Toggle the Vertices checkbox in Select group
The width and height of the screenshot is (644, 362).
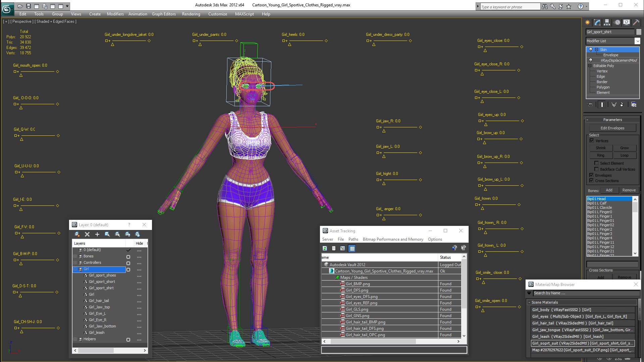click(x=592, y=141)
